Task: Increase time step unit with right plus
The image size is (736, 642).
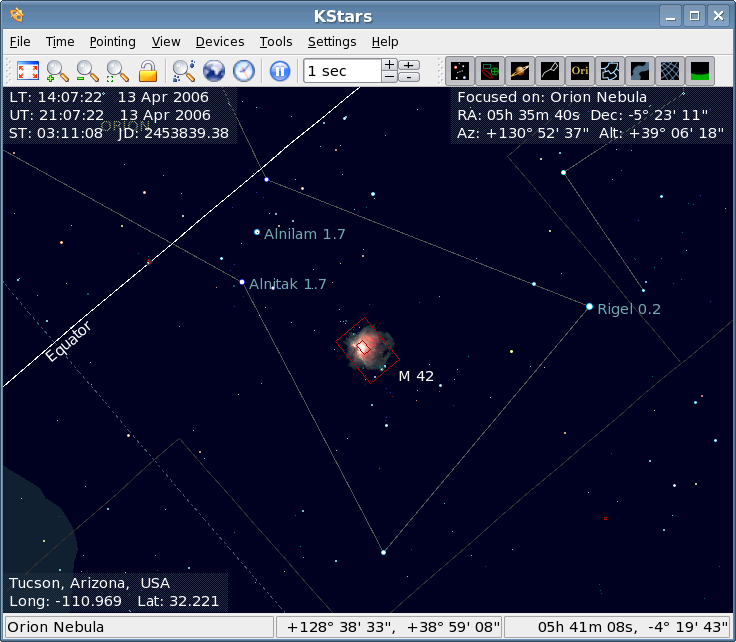Action: coord(409,65)
